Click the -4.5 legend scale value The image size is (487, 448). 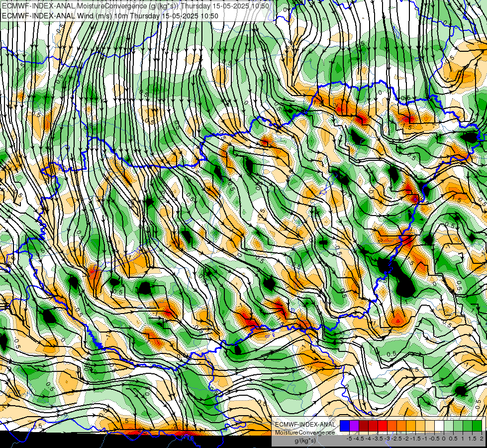[359, 439]
